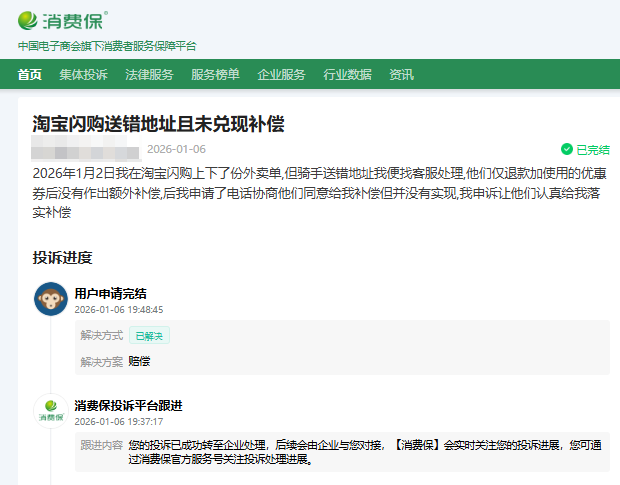This screenshot has width=620, height=485.
Task: Open 行业数据 in navigation bar
Action: [347, 74]
